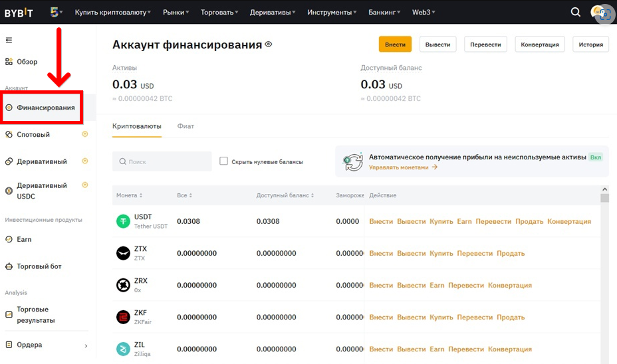Open the Bybit logo home link

19,13
